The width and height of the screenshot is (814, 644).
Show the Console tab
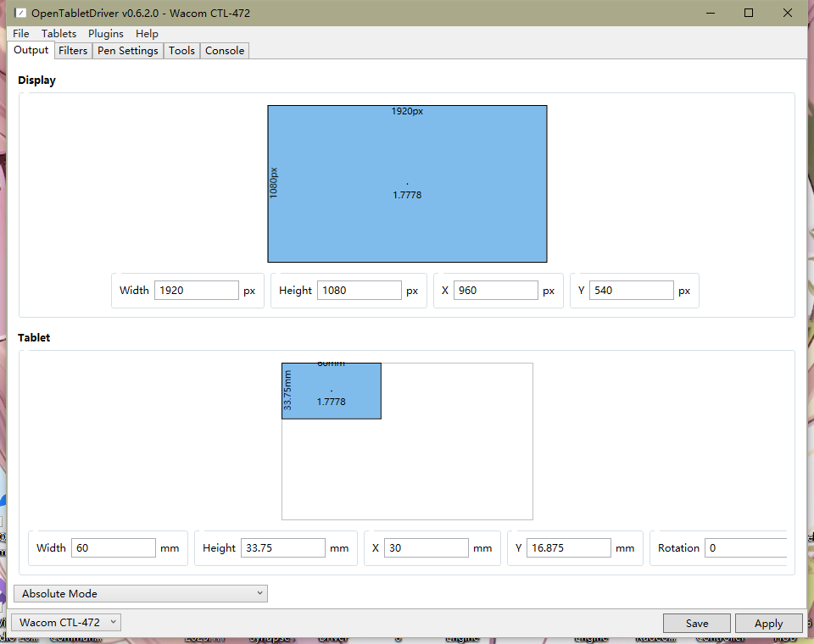tap(225, 51)
